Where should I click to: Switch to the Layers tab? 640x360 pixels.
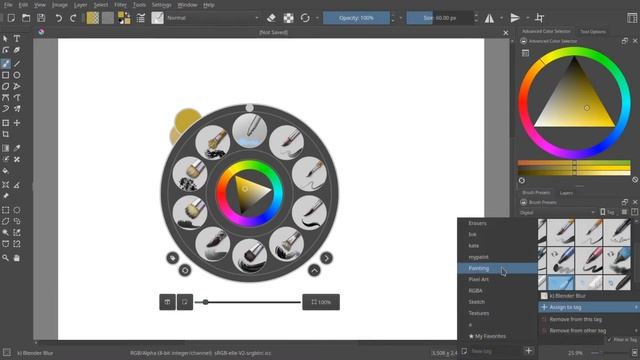566,193
